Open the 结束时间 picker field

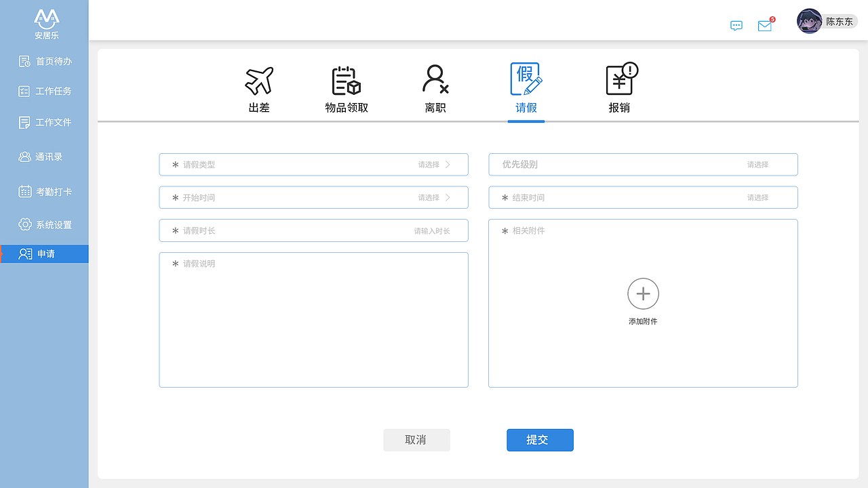(643, 197)
